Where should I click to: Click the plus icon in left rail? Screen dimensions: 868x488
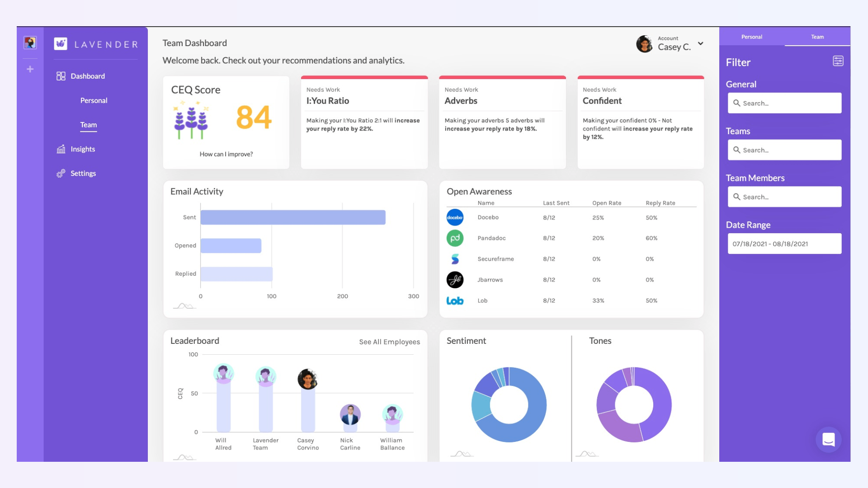pyautogui.click(x=30, y=69)
